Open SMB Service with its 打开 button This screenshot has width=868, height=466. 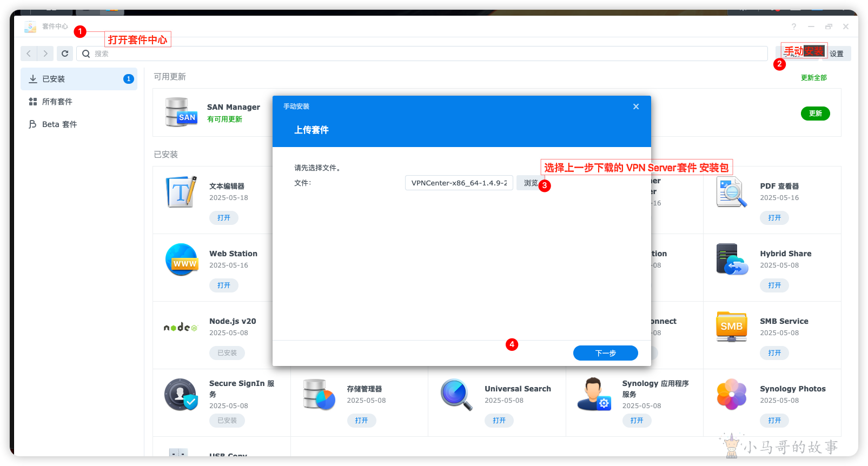(774, 353)
